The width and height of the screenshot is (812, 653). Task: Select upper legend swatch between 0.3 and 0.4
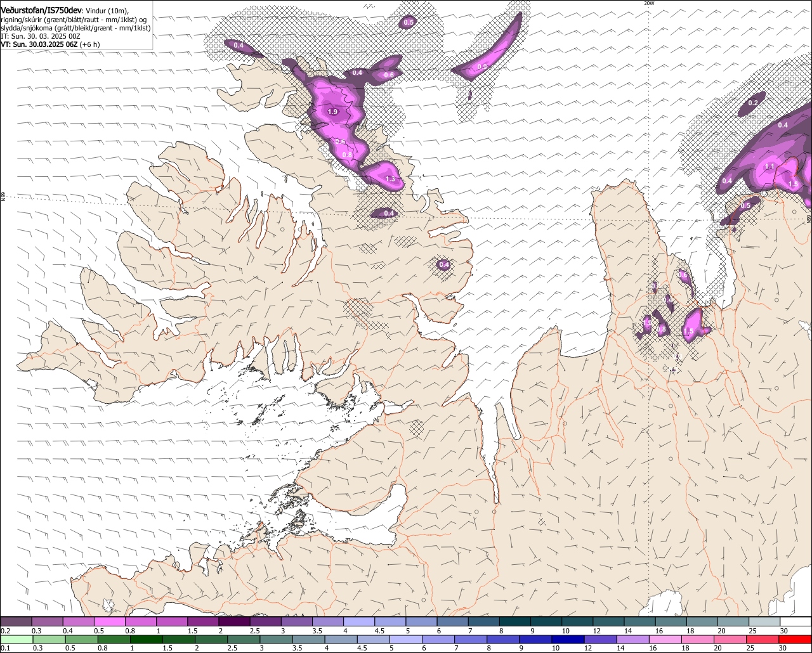pos(48,621)
